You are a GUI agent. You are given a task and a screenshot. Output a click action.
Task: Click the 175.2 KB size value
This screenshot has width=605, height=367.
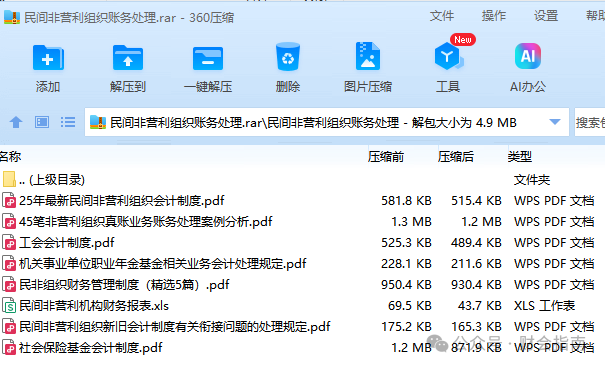[x=406, y=327]
